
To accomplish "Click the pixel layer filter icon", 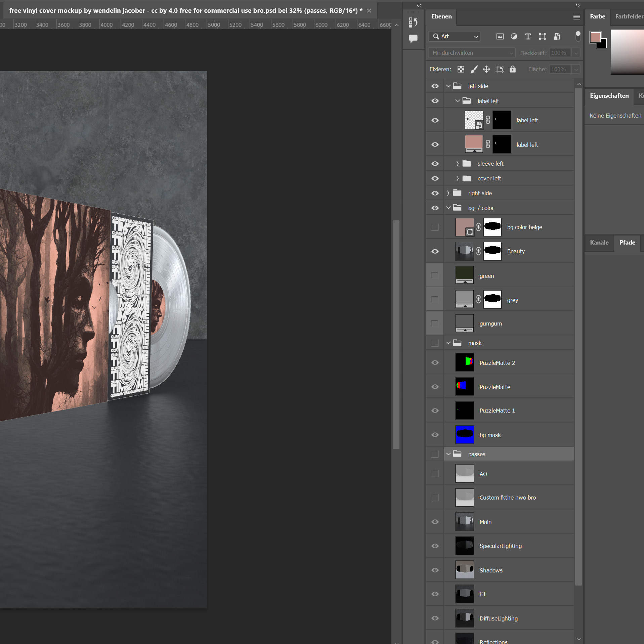I will 500,37.
